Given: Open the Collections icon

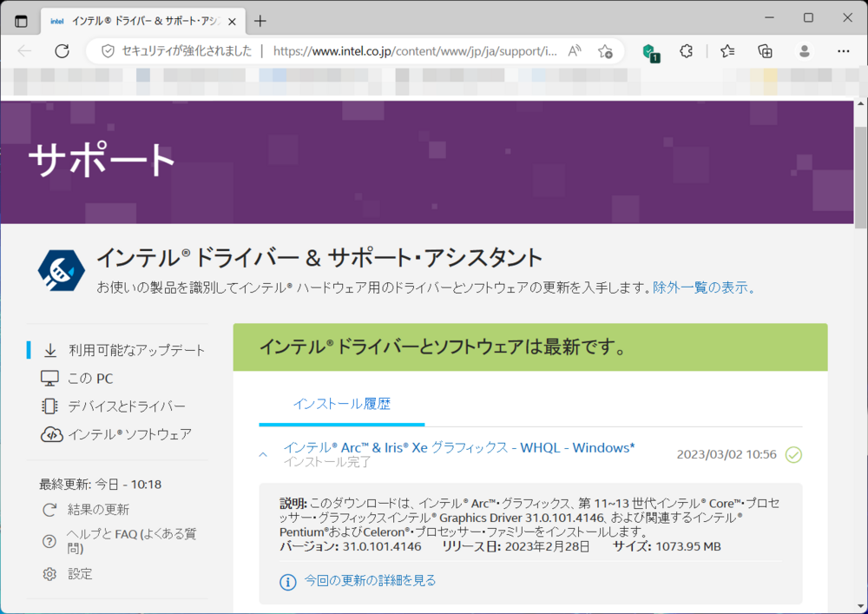Looking at the screenshot, I should (765, 51).
